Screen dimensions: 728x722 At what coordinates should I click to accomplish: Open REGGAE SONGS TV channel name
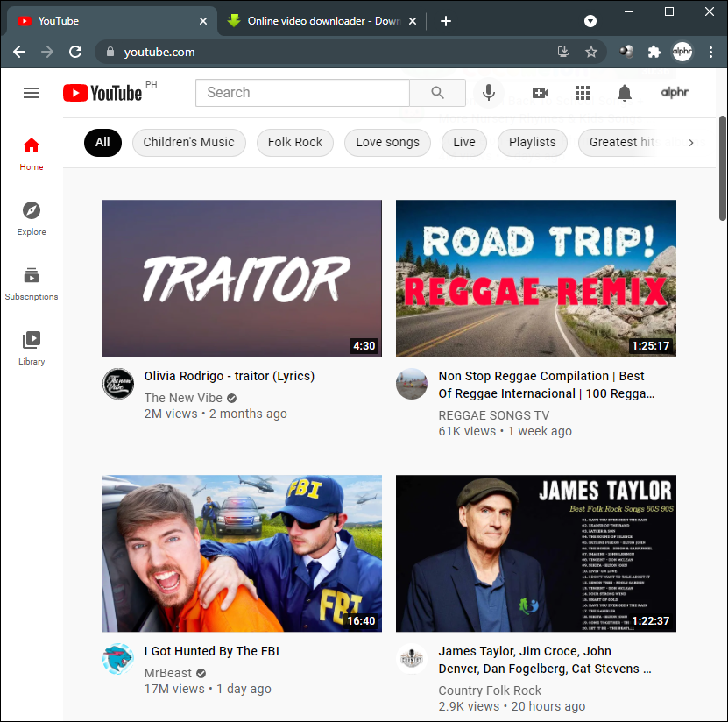493,415
